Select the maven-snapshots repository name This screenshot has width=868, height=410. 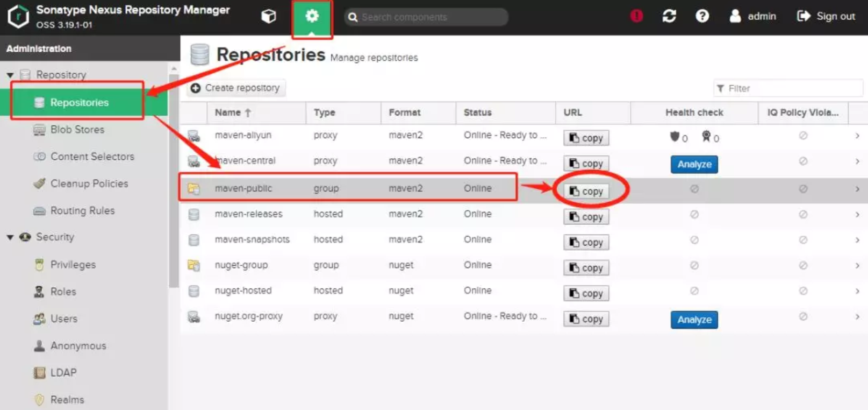[x=252, y=239]
